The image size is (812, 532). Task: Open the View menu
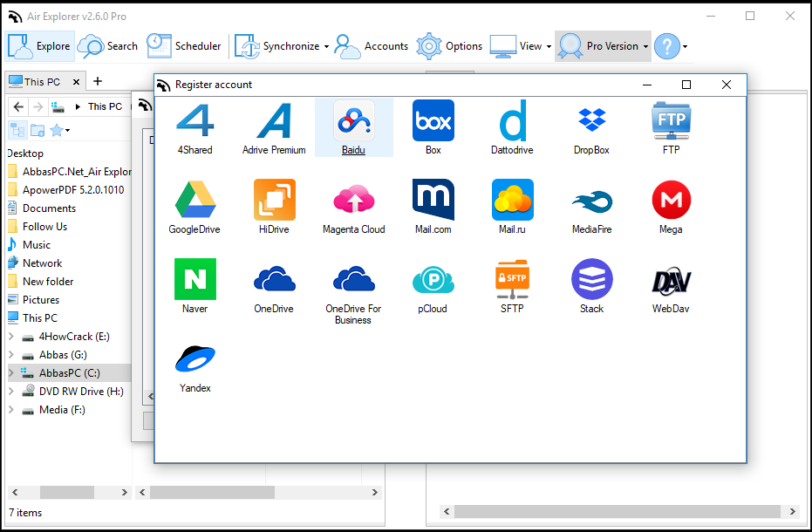click(521, 46)
